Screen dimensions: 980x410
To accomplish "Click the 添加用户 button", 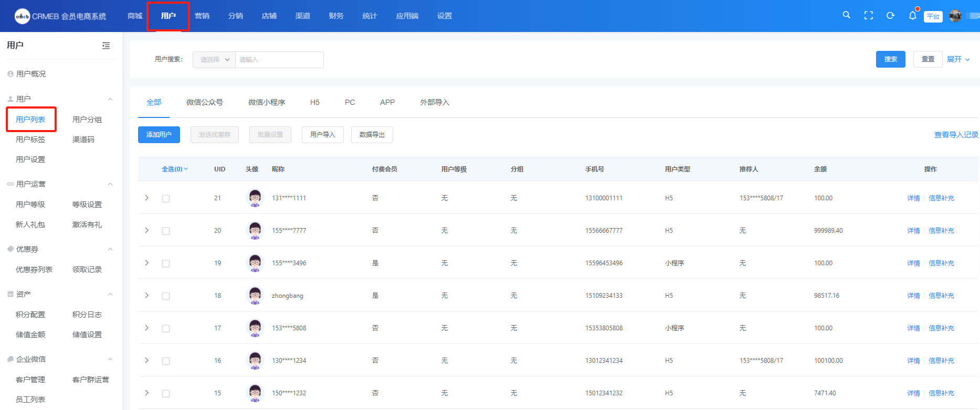I will [159, 135].
